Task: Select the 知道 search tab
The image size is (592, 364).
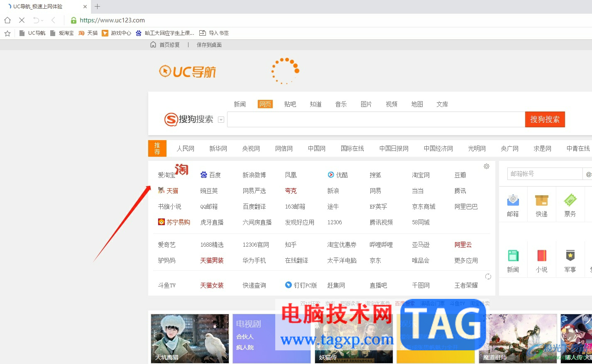Action: 316,104
